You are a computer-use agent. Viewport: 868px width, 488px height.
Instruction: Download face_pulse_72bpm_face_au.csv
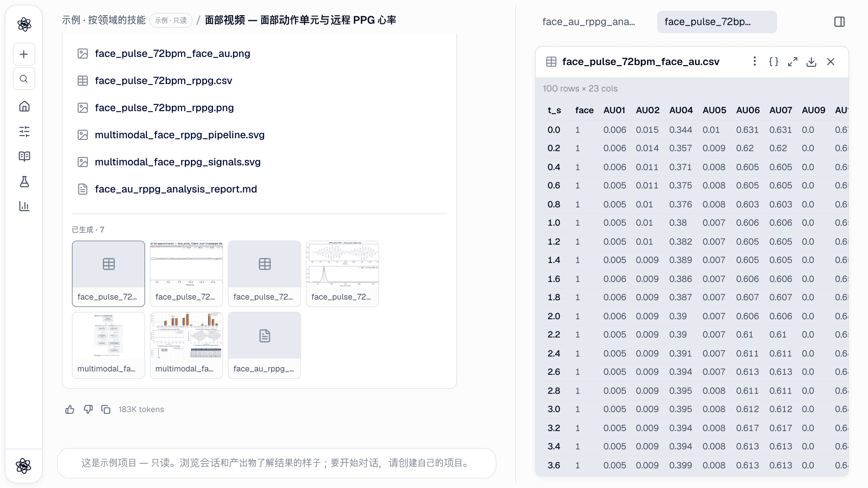point(811,62)
